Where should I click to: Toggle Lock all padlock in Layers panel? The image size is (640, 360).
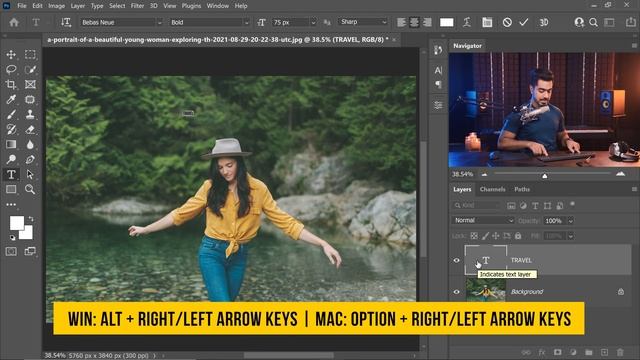coord(518,236)
